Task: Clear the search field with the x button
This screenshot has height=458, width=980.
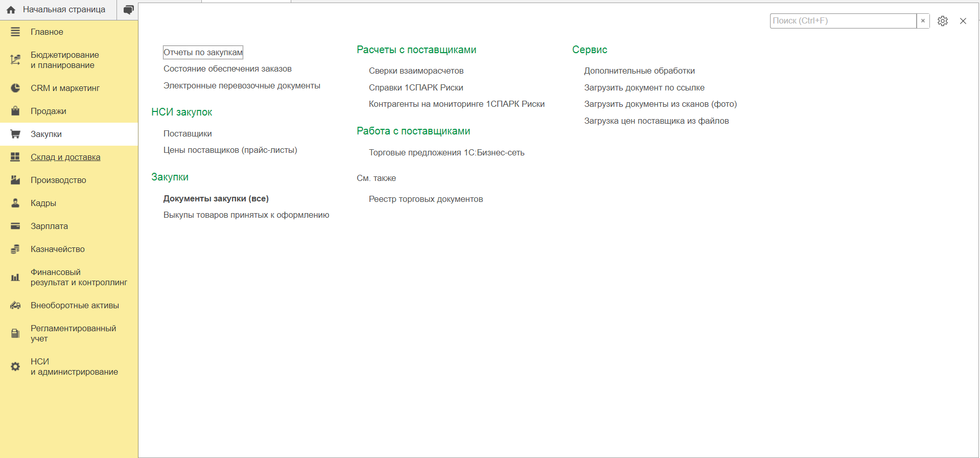Action: click(923, 21)
